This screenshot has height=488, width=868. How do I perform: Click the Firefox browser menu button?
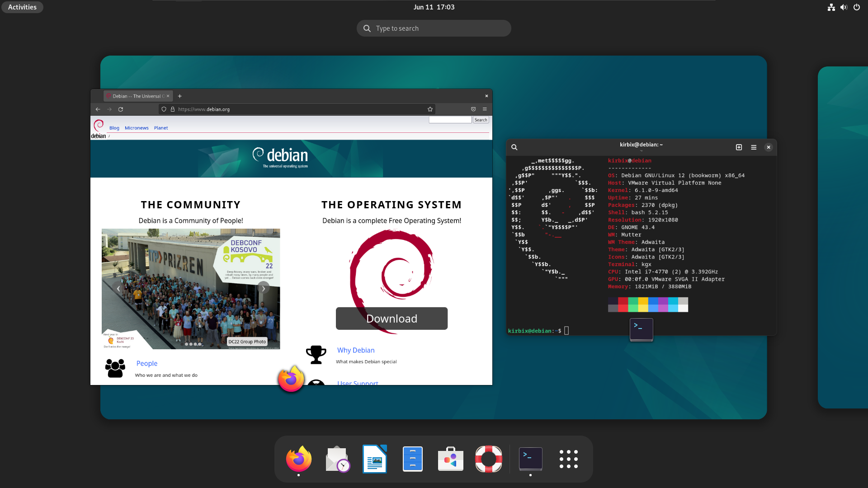click(x=485, y=109)
